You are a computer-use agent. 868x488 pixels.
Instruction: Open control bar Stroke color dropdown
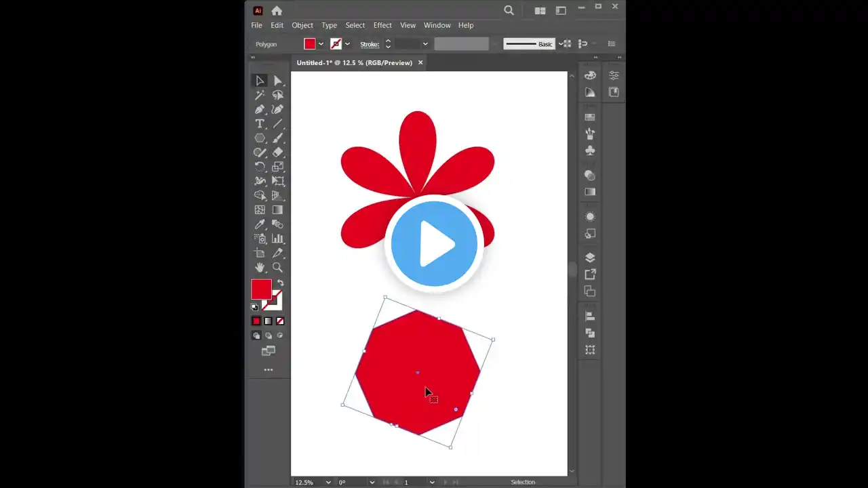pos(347,44)
